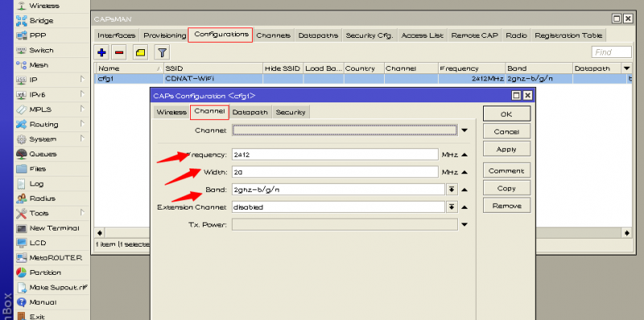644x320 pixels.
Task: Open the PPP sidebar icon
Action: pyautogui.click(x=22, y=35)
